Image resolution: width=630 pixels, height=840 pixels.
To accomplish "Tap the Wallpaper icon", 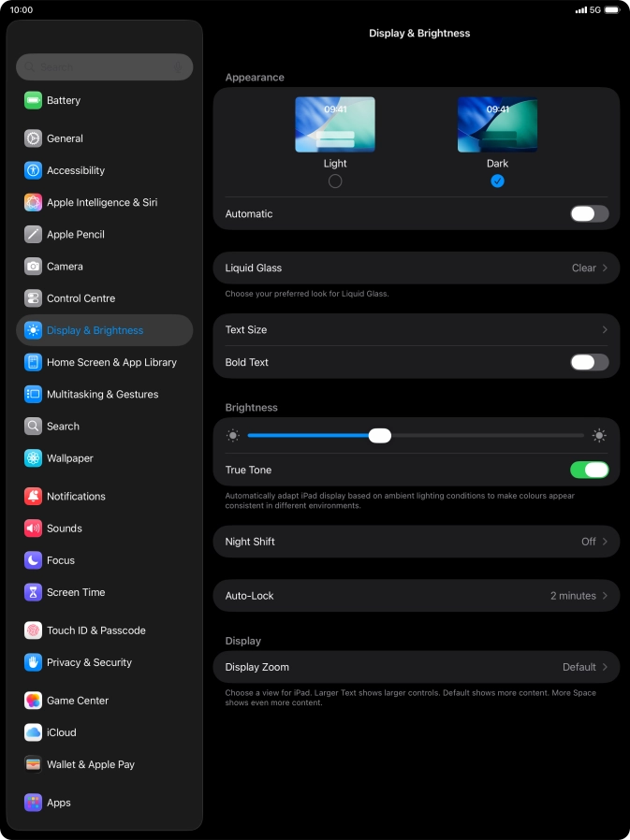I will [34, 458].
